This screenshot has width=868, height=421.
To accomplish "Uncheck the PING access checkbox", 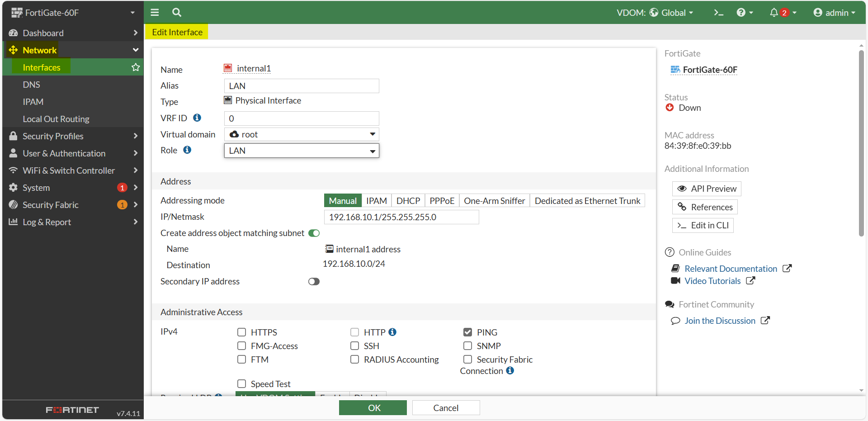I will point(468,332).
